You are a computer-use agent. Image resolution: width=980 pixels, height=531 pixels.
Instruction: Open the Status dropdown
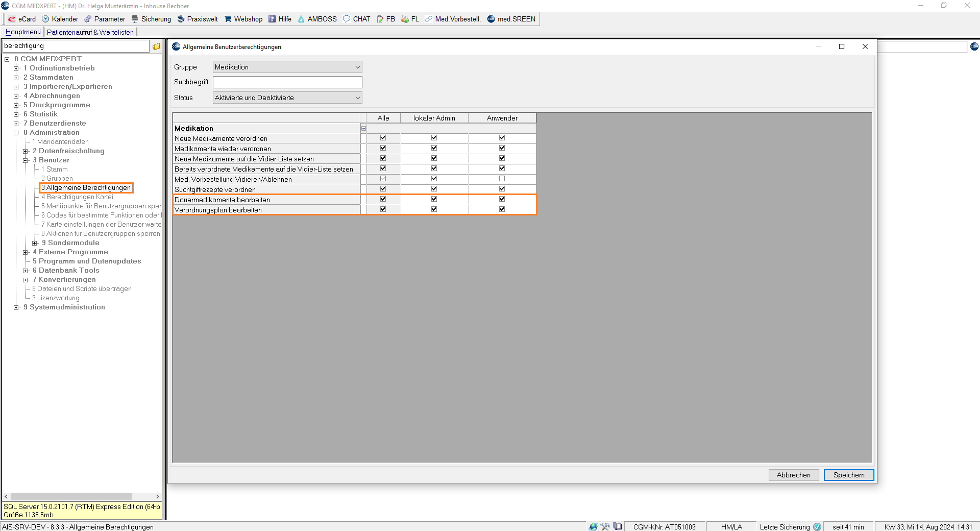click(x=287, y=98)
